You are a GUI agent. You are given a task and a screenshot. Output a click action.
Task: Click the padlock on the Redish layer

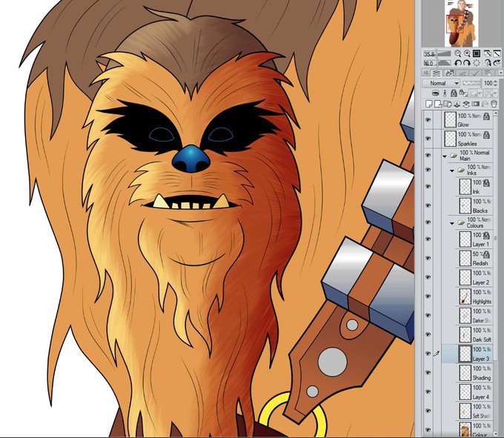point(487,255)
